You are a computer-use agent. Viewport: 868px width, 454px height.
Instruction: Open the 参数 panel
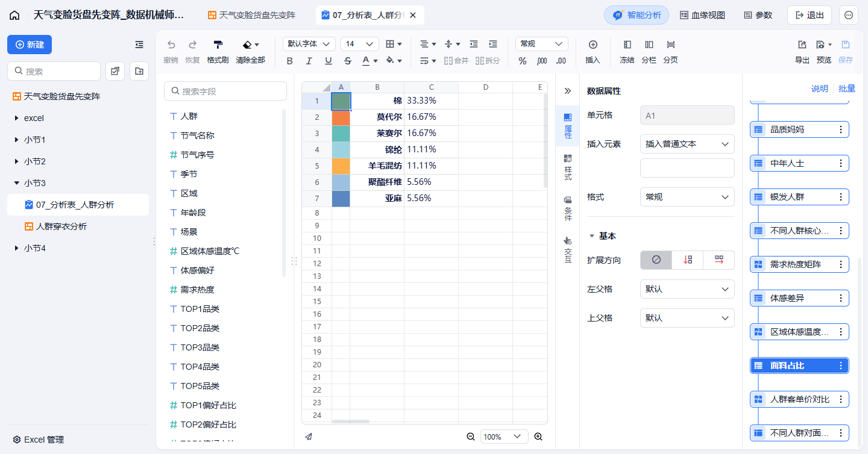click(x=758, y=15)
